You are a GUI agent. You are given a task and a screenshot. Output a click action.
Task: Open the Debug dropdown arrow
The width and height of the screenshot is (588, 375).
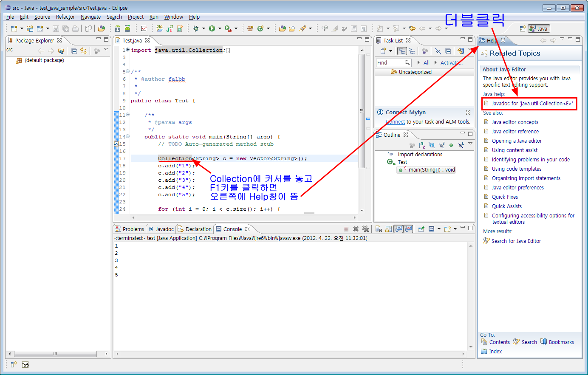pos(204,28)
